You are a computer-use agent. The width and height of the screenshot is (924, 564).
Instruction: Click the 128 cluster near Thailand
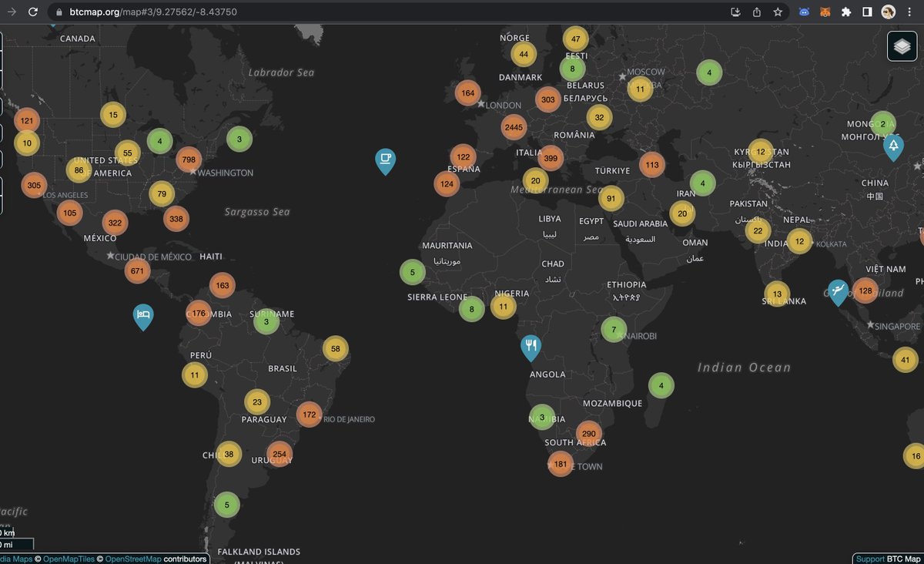tap(865, 290)
